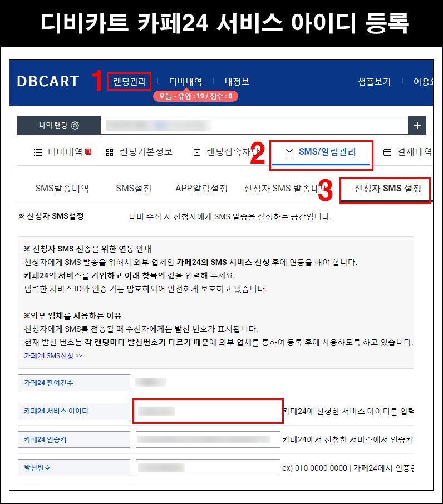
Task: Open the 랜딩관리 menu
Action: (x=129, y=82)
